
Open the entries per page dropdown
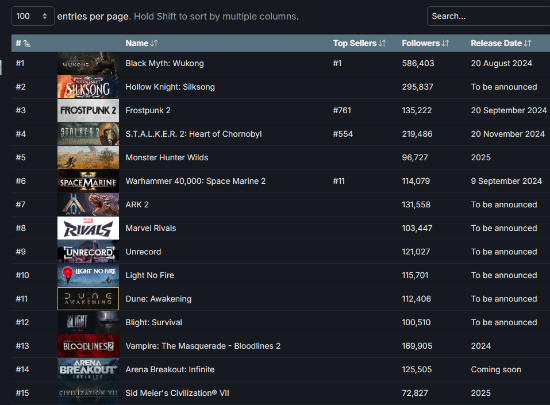pos(33,16)
